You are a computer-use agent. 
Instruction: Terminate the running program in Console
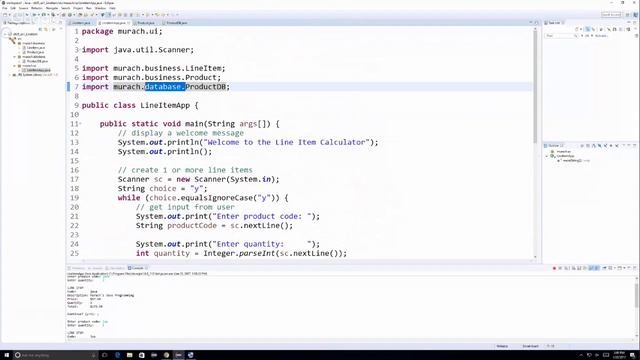[554, 268]
